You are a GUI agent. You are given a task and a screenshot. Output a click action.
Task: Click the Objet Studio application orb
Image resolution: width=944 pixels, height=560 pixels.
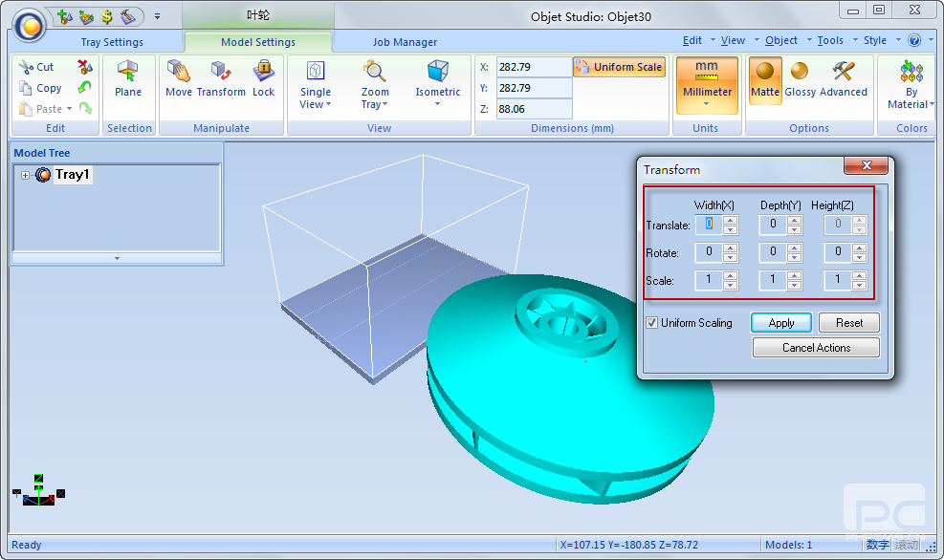click(30, 25)
